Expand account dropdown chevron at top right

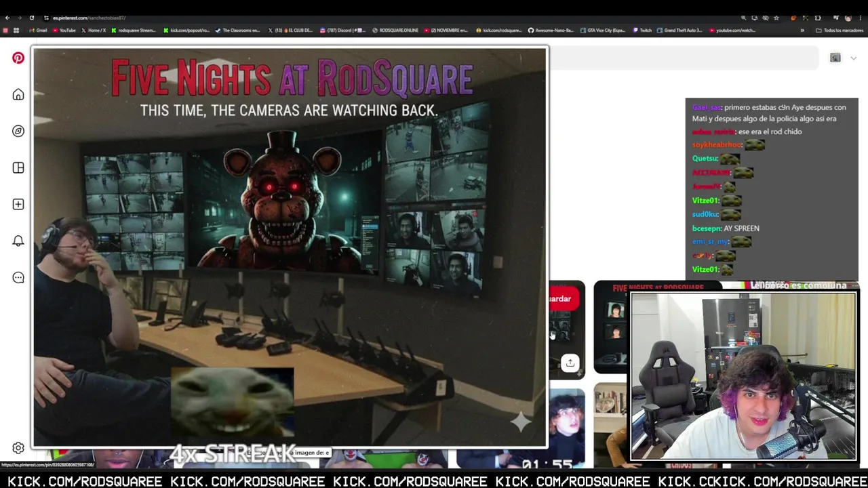pyautogui.click(x=854, y=58)
